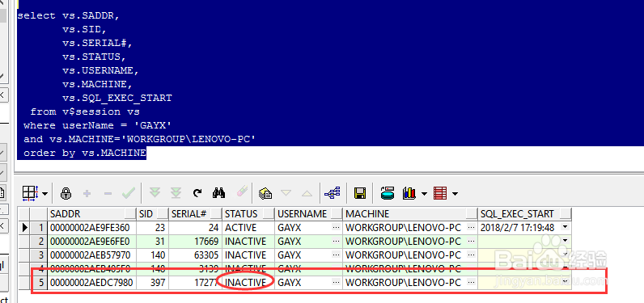Screen dimensions: 644x303
Task: Click the plus insert record icon
Action: click(x=87, y=193)
